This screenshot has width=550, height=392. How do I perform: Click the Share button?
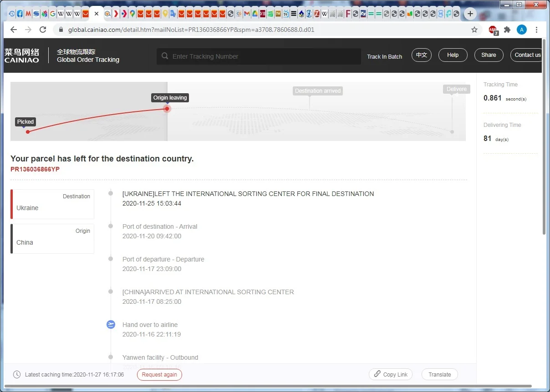tap(489, 55)
